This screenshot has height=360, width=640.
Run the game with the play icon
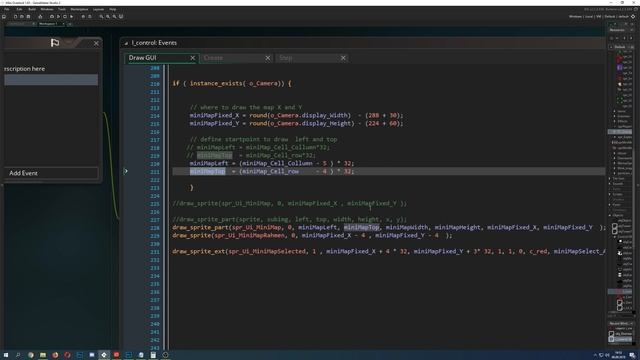pos(58,17)
